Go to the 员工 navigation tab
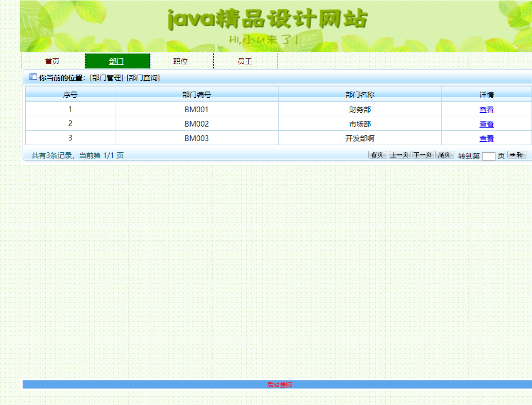 [x=245, y=61]
